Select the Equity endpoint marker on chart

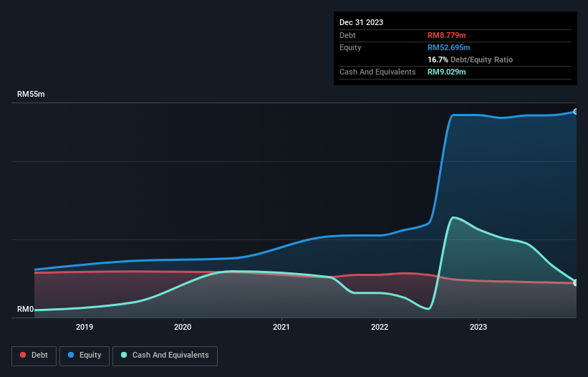tap(576, 112)
